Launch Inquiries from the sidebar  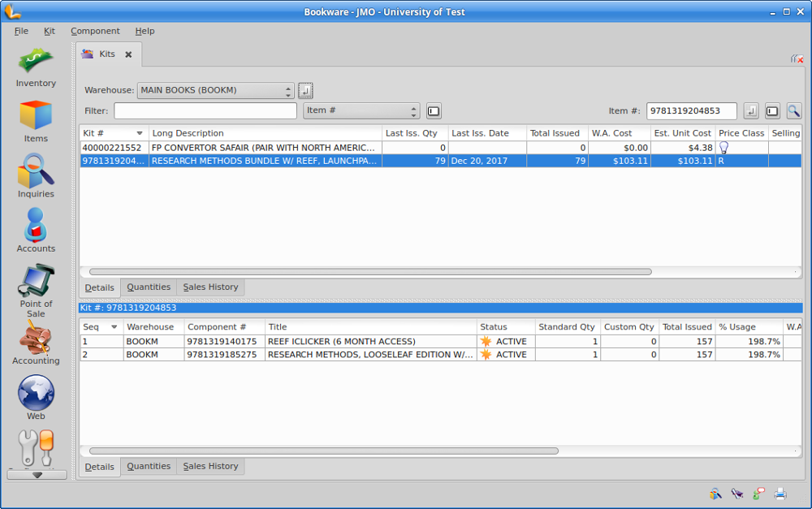click(x=36, y=177)
